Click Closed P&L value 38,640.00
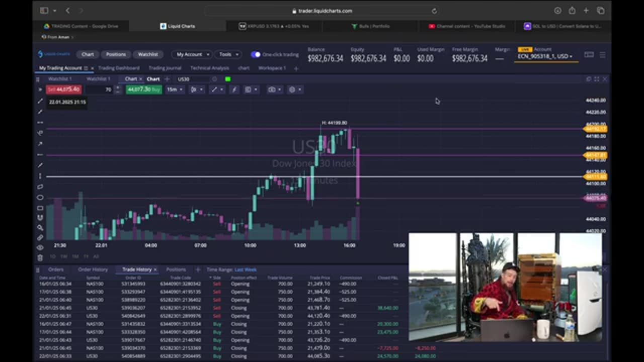This screenshot has height=362, width=644. click(x=387, y=308)
